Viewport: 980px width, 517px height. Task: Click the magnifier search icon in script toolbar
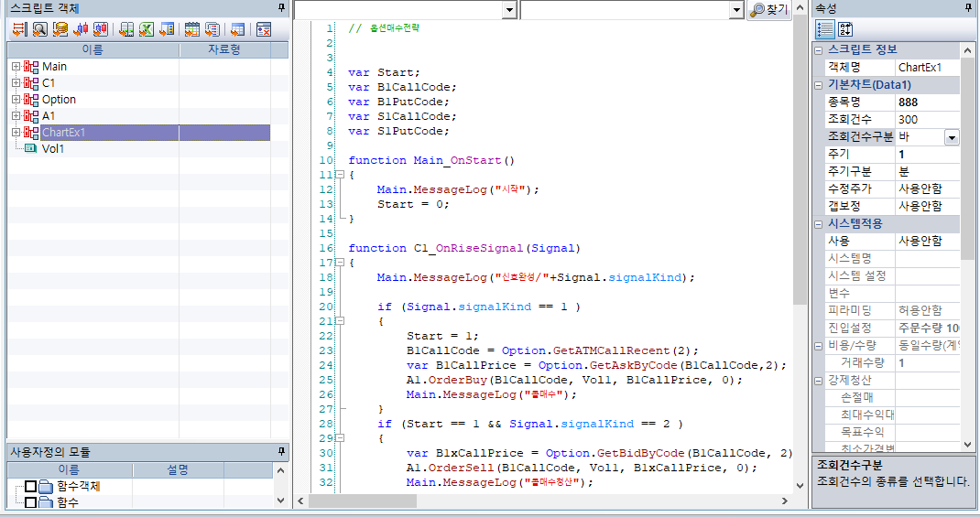pos(39,29)
